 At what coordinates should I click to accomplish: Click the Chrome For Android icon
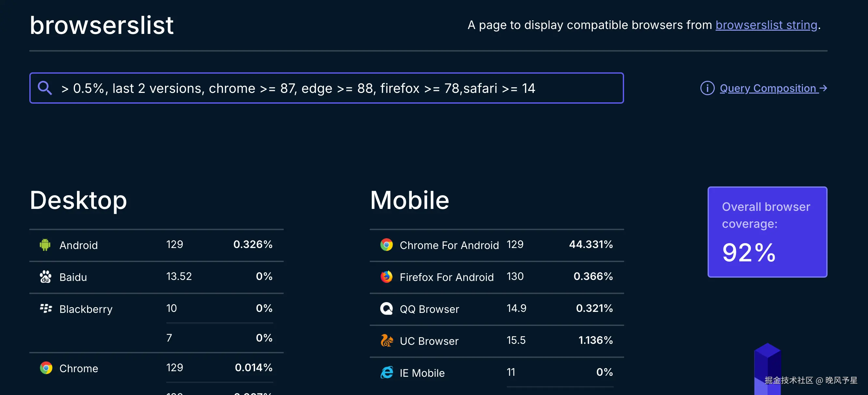pyautogui.click(x=386, y=245)
